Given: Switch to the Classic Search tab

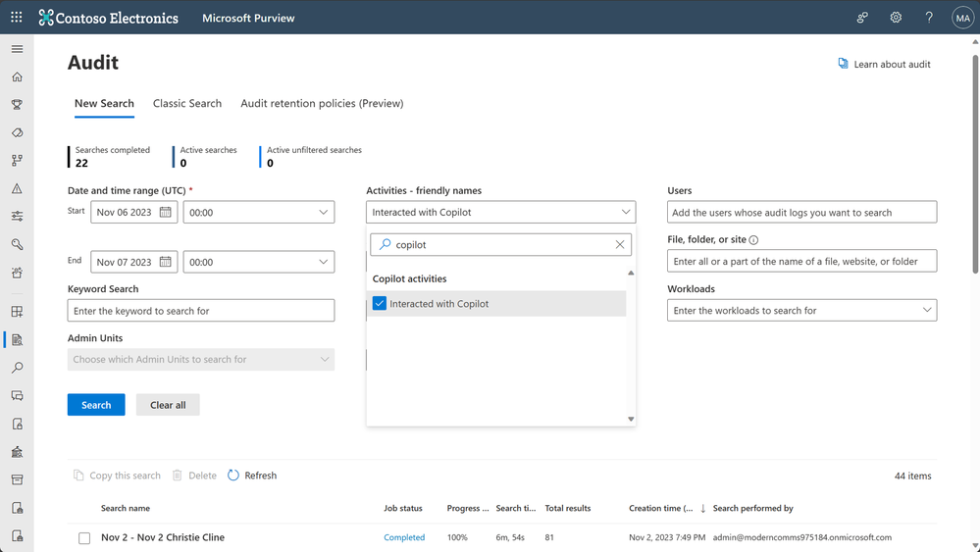Looking at the screenshot, I should [187, 103].
